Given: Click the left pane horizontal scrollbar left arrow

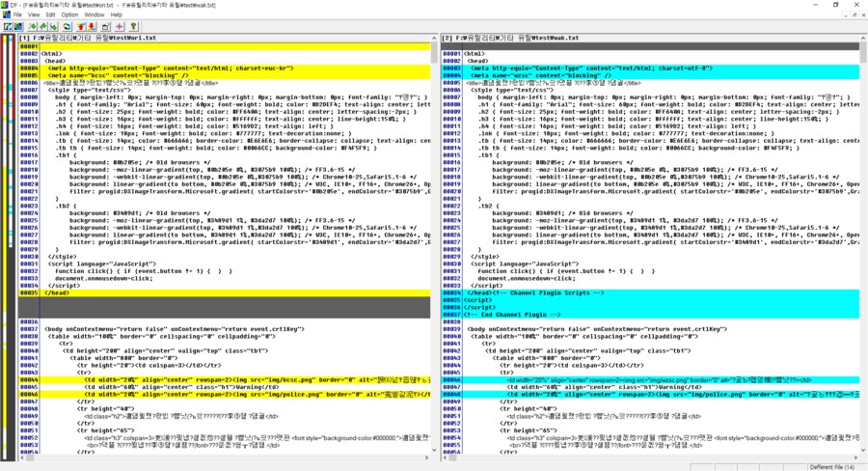Looking at the screenshot, I should click(x=22, y=457).
